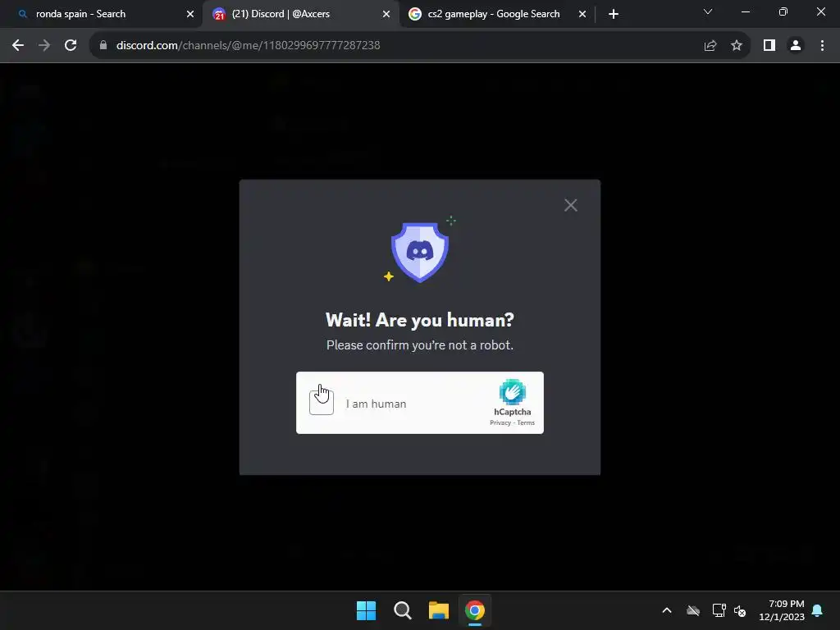Open a new browser tab

pyautogui.click(x=614, y=14)
